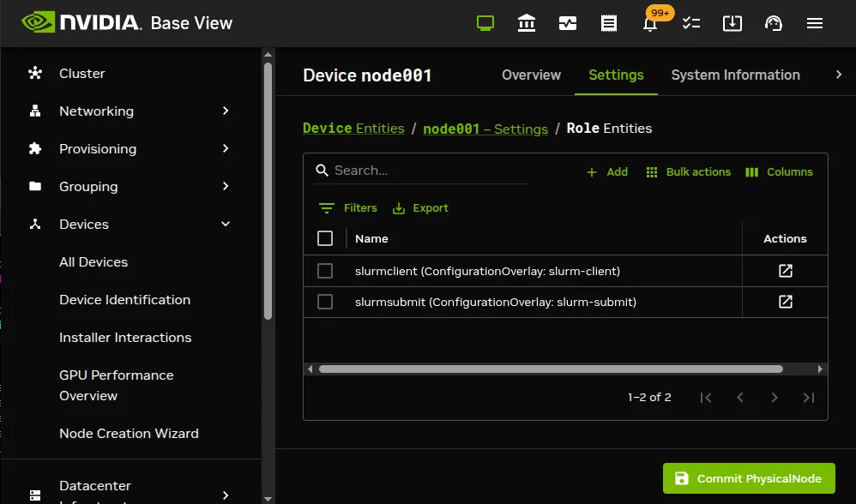
Task: Select the Settings tab
Action: (616, 75)
